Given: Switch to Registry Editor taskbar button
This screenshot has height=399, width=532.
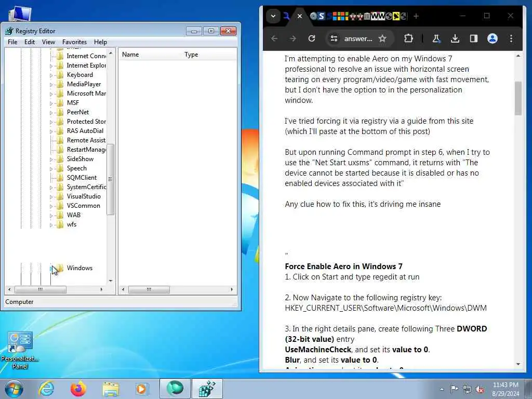Looking at the screenshot, I should 207,389.
